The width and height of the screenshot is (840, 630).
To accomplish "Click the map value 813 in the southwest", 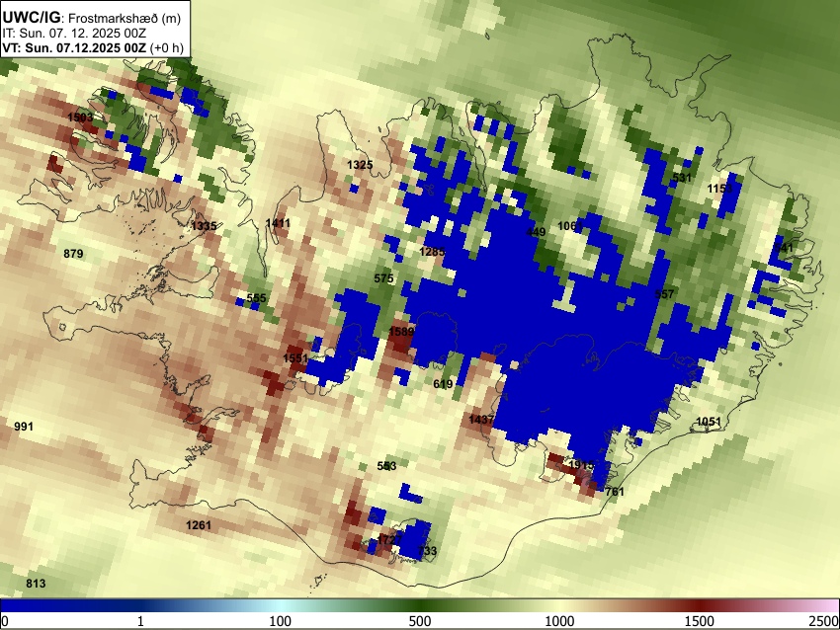I will coord(36,584).
